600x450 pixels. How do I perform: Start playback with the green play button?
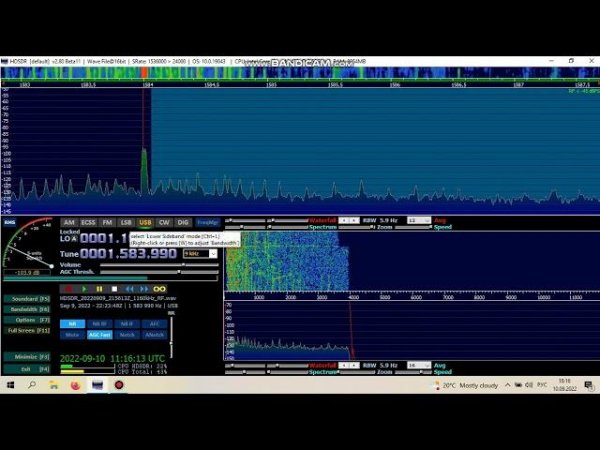84,289
